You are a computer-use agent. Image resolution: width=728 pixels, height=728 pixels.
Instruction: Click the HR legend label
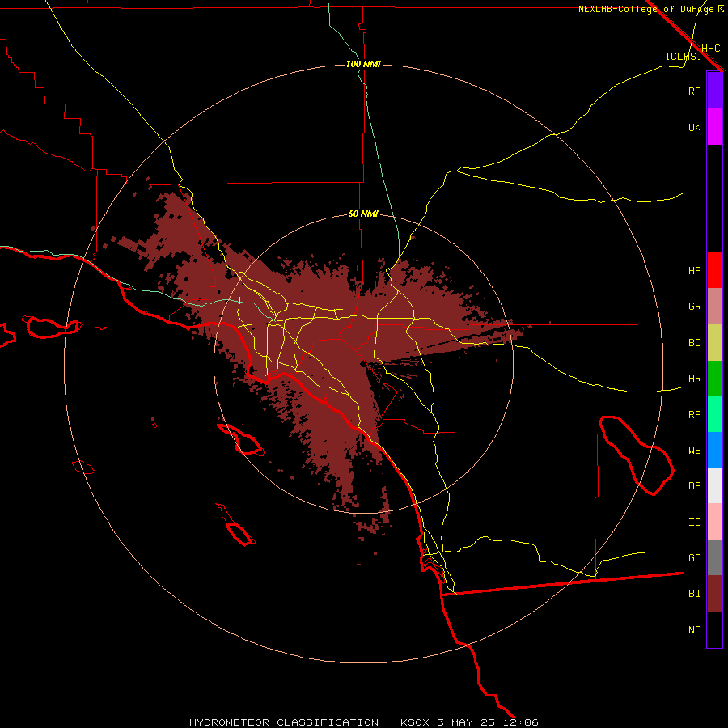coord(694,379)
